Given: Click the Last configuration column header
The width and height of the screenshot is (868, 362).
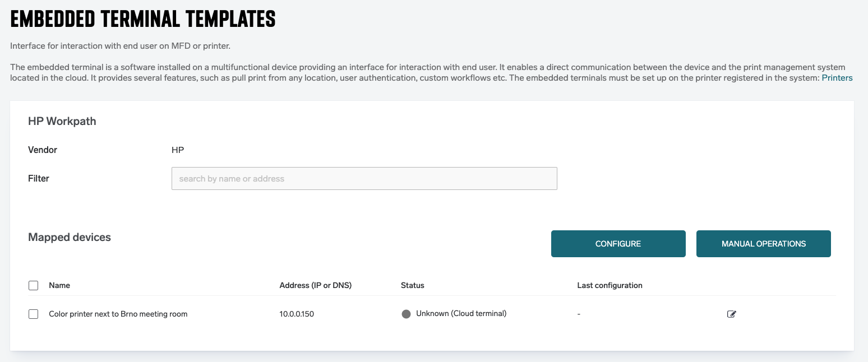Looking at the screenshot, I should 610,285.
